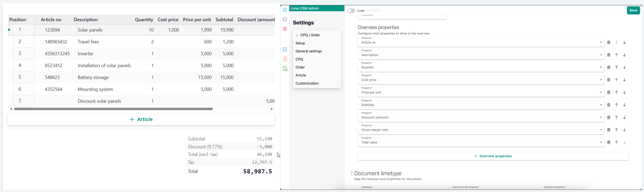
Task: Open Customization settings page
Action: pyautogui.click(x=307, y=83)
